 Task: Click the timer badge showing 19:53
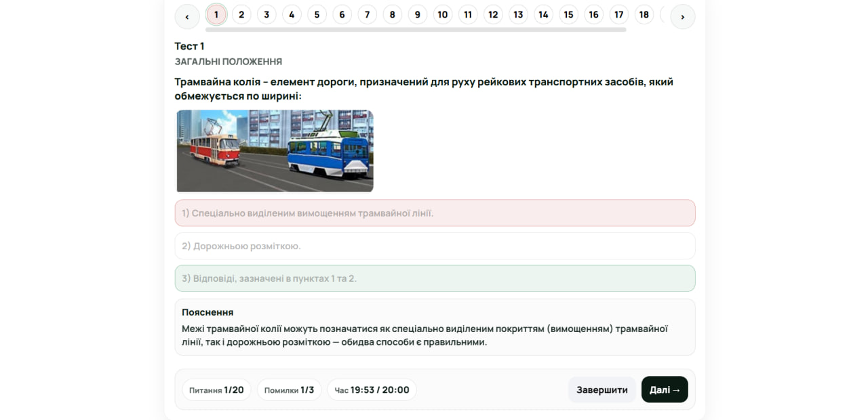coord(372,390)
